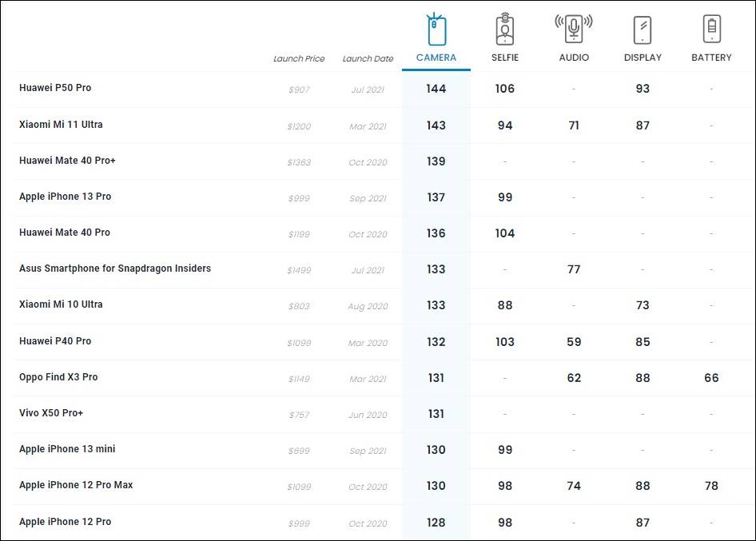Click the $1200 launch price value
The width and height of the screenshot is (756, 541).
click(x=299, y=126)
